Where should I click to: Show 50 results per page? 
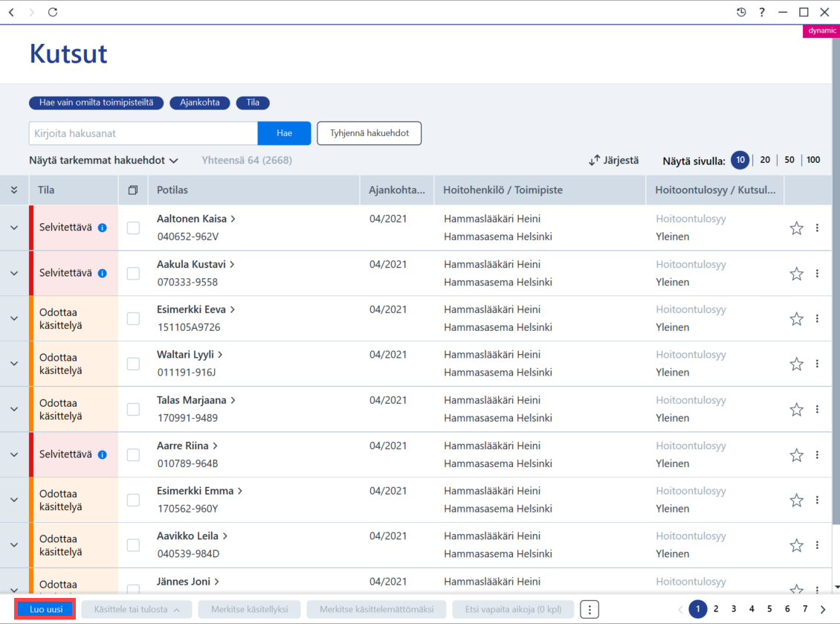click(x=789, y=160)
